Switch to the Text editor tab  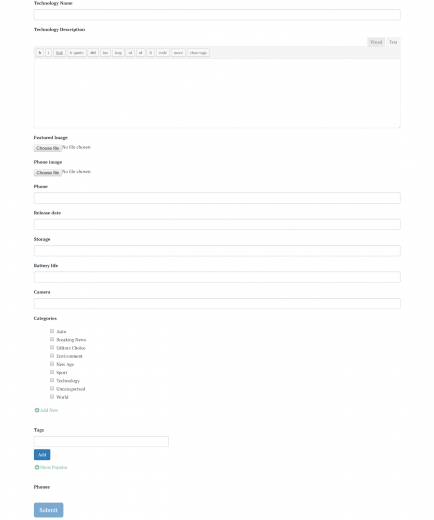point(393,42)
